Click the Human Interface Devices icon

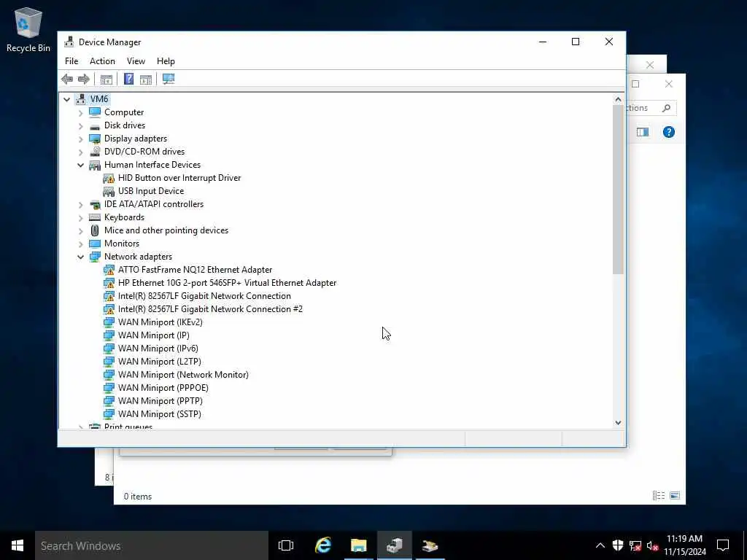coord(95,165)
